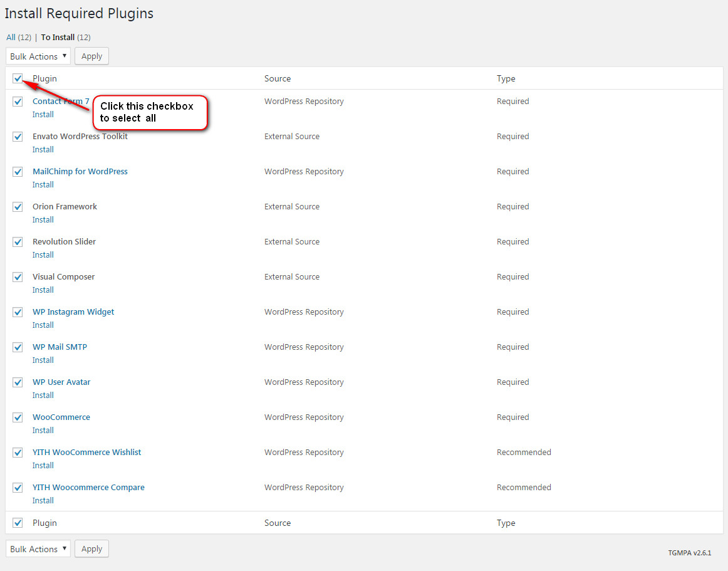728x571 pixels.
Task: Click the TGMPA v2.6.1 version text
Action: 689,553
